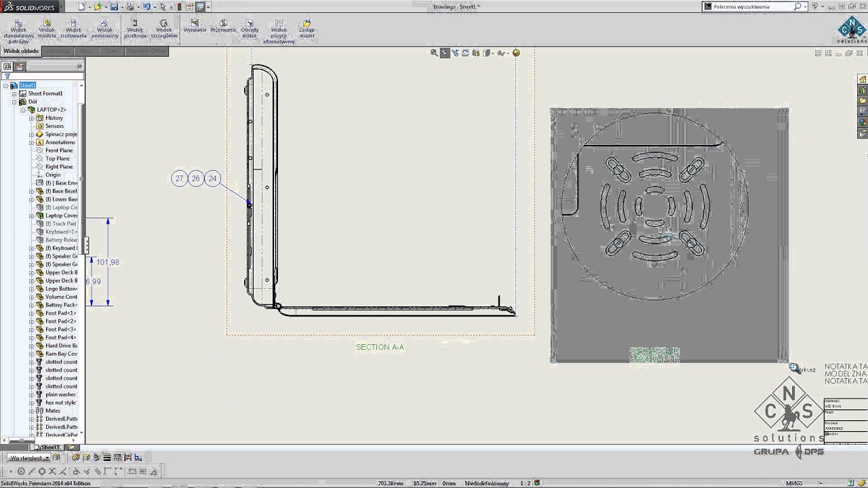Open dropdown arrow next to Undo icon

[x=154, y=7]
